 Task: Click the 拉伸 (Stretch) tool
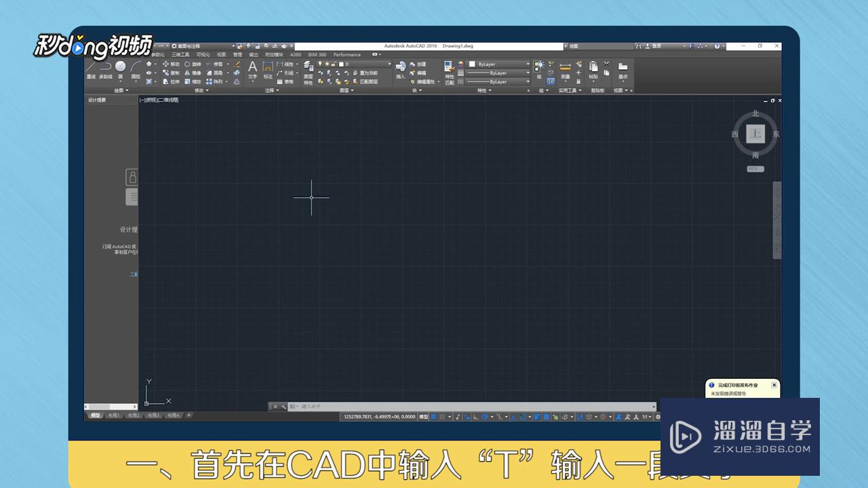click(x=171, y=81)
